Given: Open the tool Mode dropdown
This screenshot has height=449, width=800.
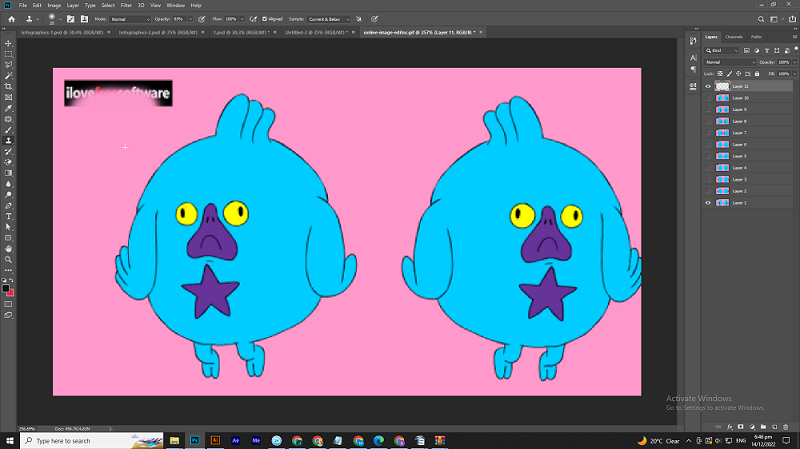Looking at the screenshot, I should (x=130, y=19).
